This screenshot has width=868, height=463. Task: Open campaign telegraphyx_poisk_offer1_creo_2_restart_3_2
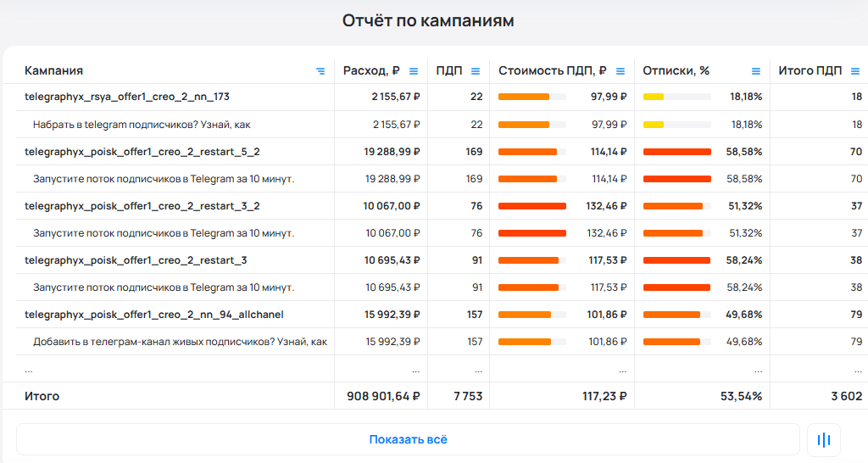point(142,206)
